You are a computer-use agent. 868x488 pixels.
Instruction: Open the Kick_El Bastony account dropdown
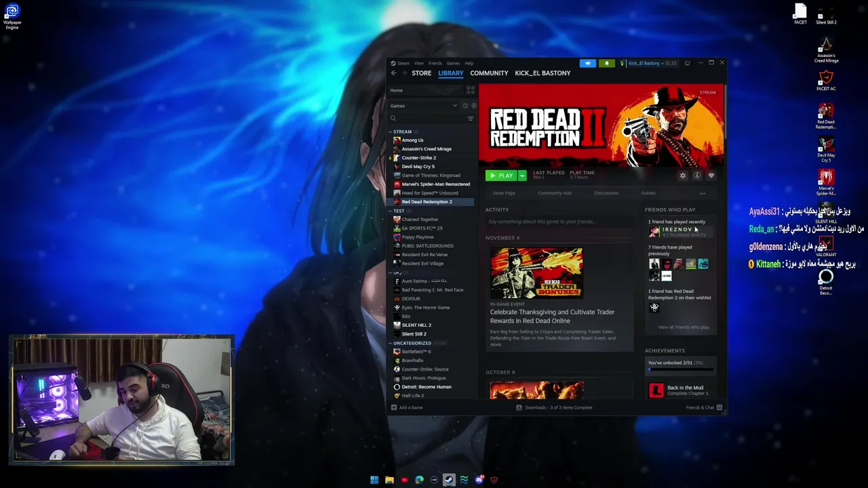click(x=648, y=63)
